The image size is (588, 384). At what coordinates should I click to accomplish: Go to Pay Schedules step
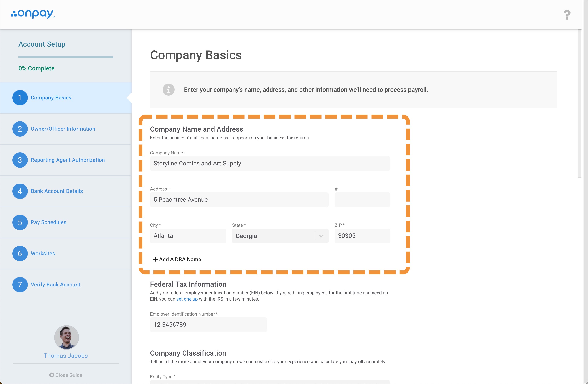(x=48, y=222)
